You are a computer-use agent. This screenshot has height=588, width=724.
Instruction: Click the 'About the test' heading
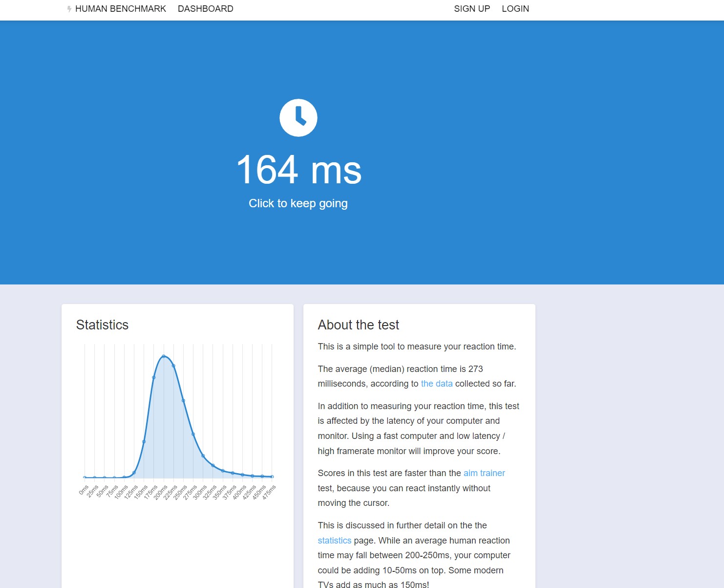tap(359, 325)
